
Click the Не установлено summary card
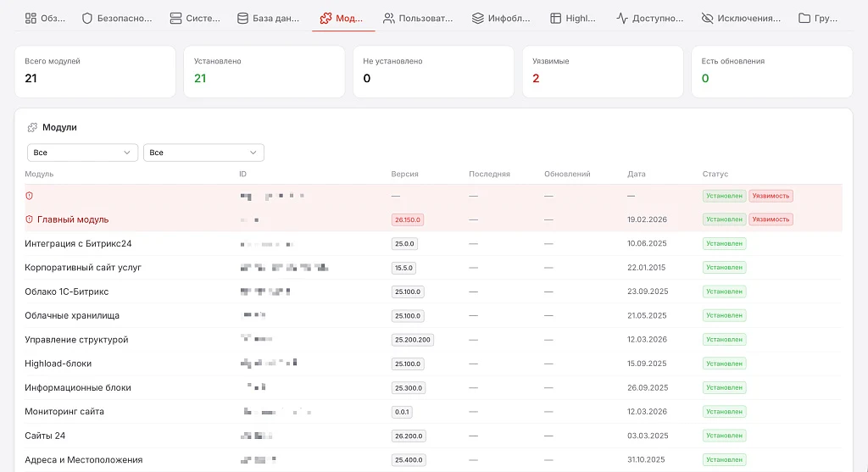433,72
